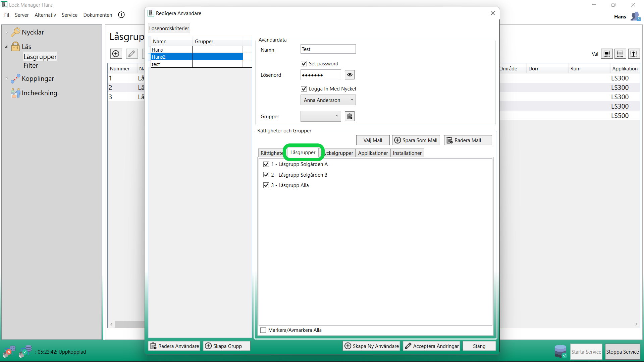This screenshot has width=644, height=362.
Task: Open the Dokumenten menu
Action: click(x=98, y=15)
